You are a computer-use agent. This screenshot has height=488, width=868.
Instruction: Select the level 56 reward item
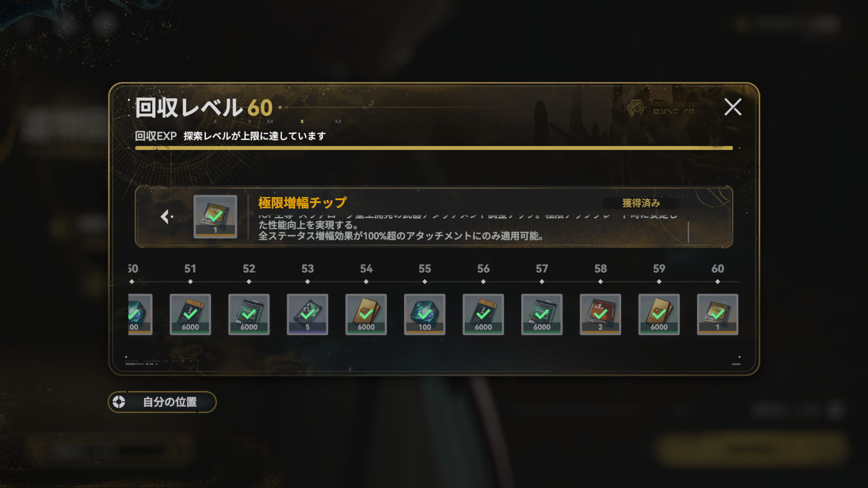tap(483, 314)
